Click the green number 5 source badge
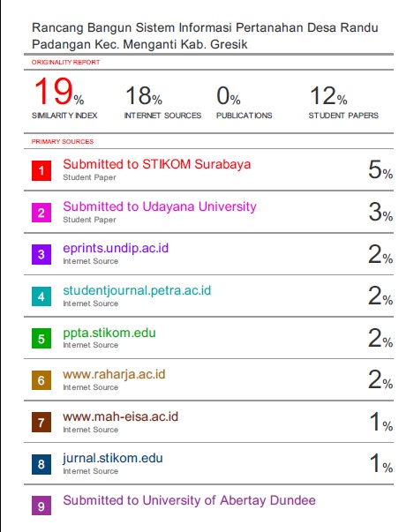This screenshot has height=532, width=414. 41,338
